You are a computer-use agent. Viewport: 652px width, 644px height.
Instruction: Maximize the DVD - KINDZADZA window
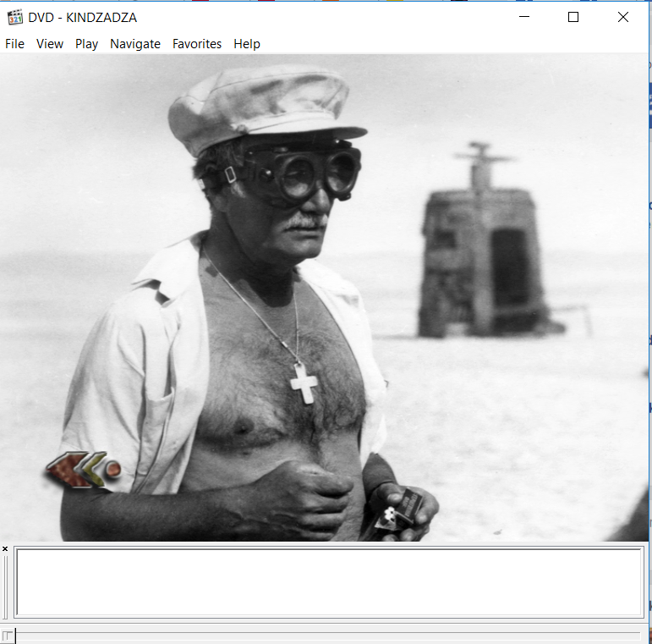(x=573, y=17)
